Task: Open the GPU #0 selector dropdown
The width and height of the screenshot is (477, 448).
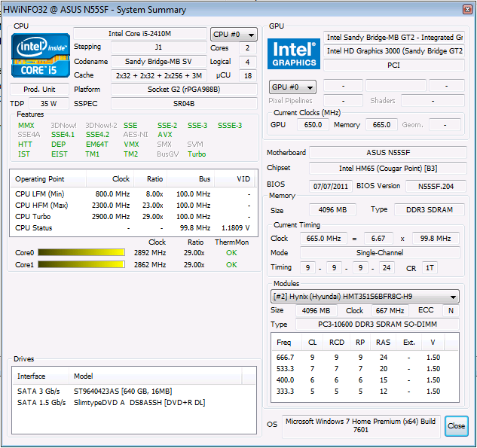Action: point(292,87)
